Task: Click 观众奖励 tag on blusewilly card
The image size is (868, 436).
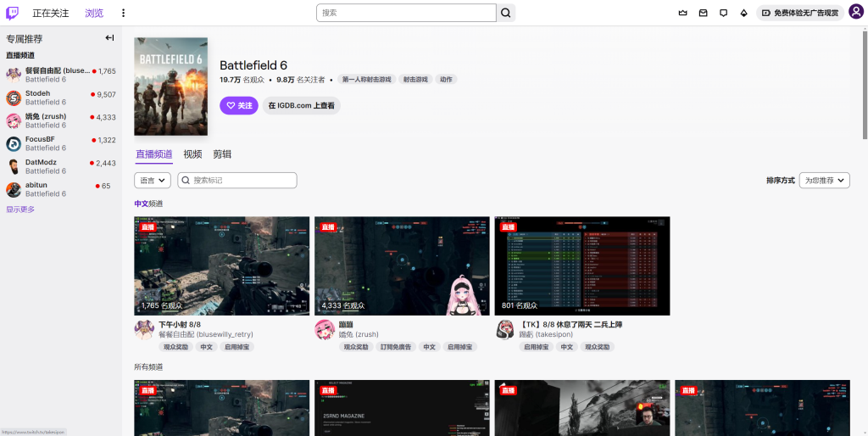Action: click(x=177, y=347)
